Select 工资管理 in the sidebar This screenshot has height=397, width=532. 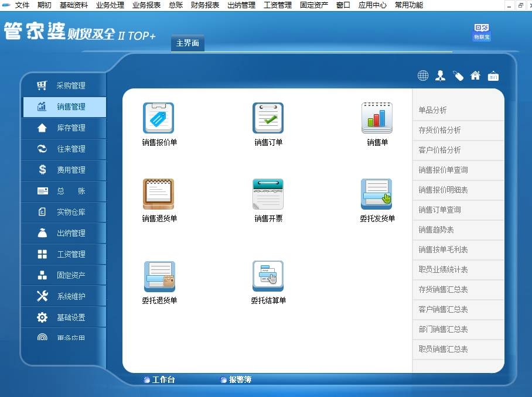(x=64, y=254)
